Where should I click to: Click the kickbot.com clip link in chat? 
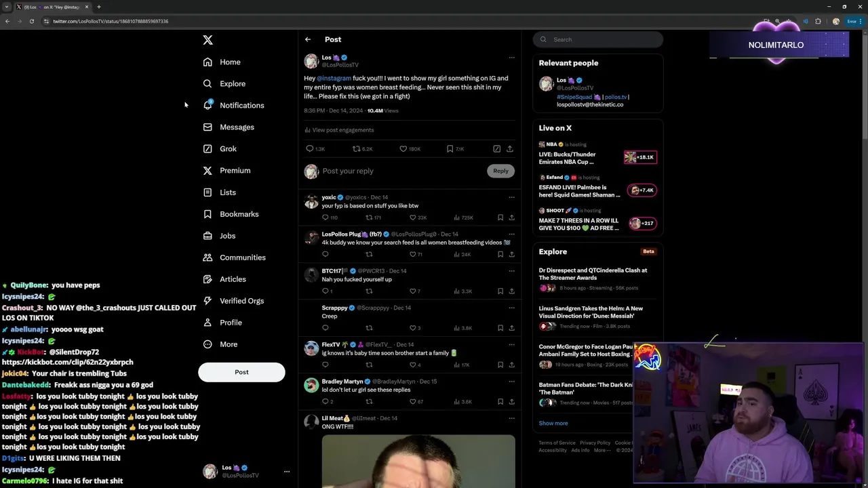68,362
